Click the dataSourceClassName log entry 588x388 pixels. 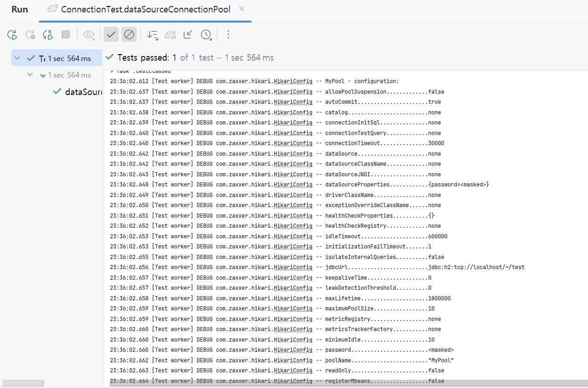[383, 164]
